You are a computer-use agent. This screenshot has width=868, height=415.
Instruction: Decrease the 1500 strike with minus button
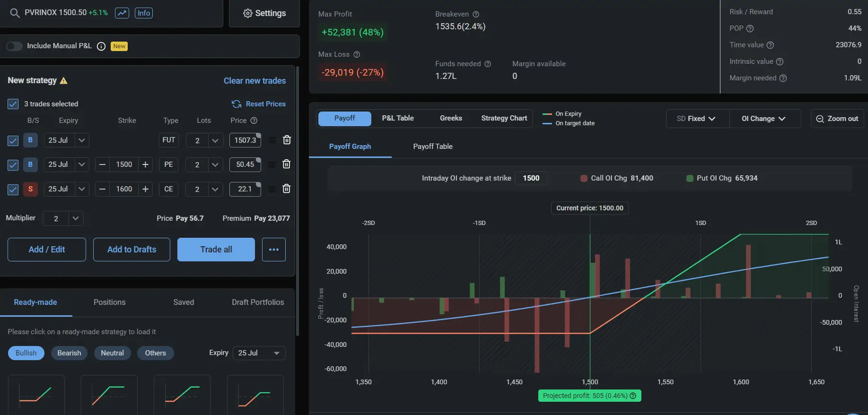102,164
